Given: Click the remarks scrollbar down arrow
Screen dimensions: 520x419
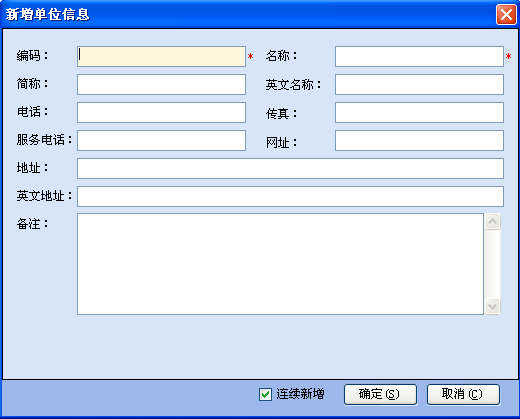Looking at the screenshot, I should (493, 306).
